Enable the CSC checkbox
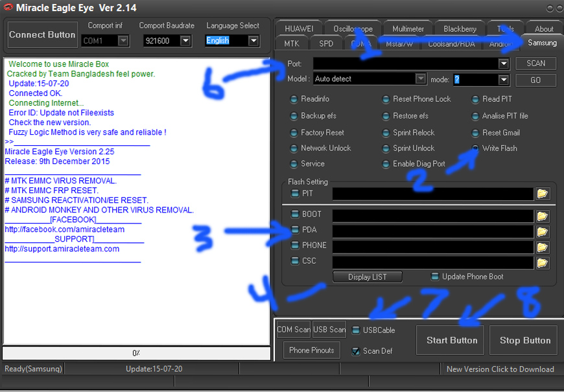Viewport: 564px width, 392px height. pyautogui.click(x=295, y=260)
